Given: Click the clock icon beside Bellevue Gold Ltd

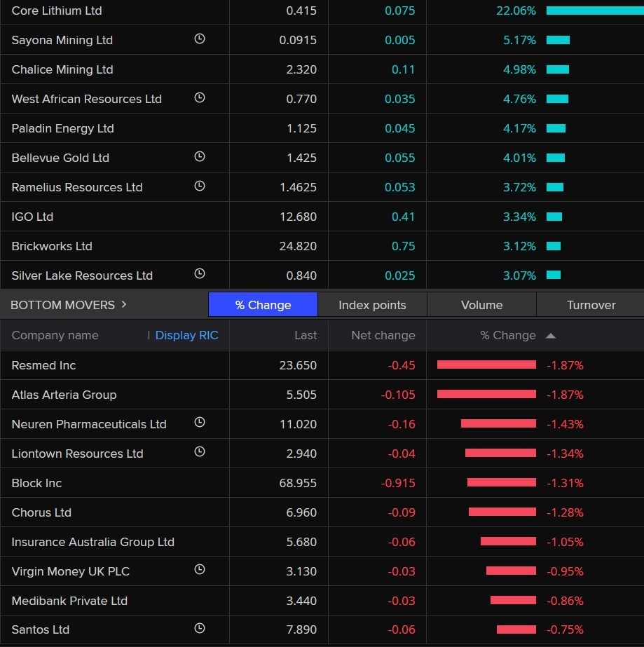Looking at the screenshot, I should (x=200, y=156).
